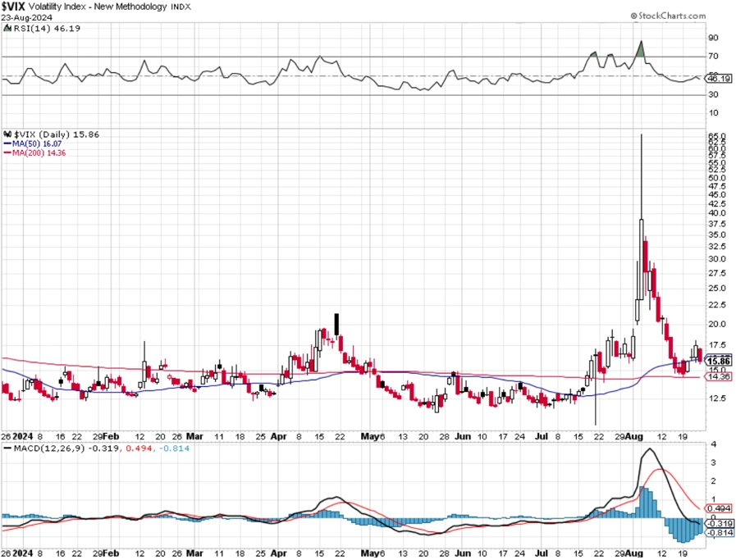Viewport: 736px width, 560px height.
Task: Click the -0.814 histogram value tag
Action: coord(719,532)
